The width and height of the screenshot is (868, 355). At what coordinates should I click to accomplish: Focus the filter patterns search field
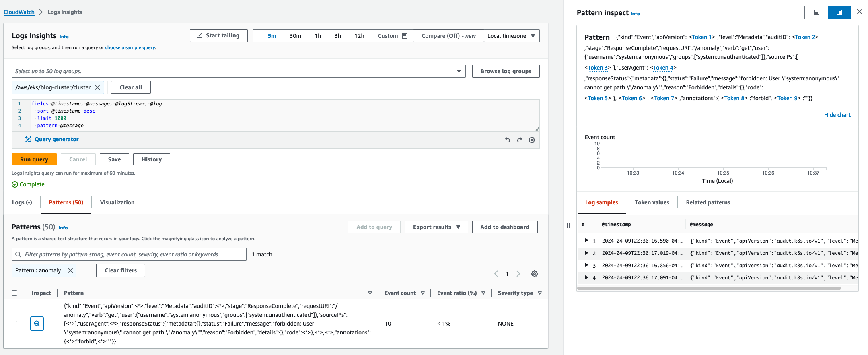(129, 254)
